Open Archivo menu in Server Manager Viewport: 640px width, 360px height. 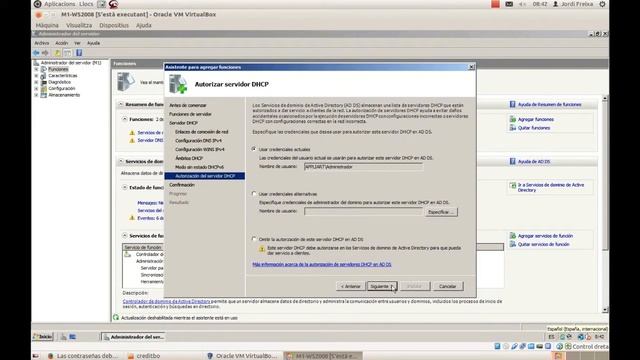pyautogui.click(x=42, y=43)
